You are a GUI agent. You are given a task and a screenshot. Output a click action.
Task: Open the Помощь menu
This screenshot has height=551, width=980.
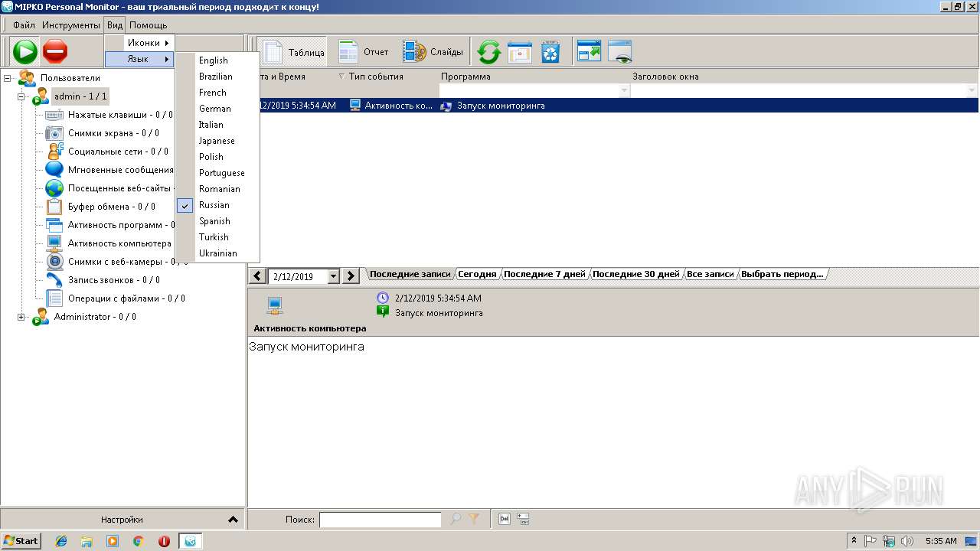[148, 25]
